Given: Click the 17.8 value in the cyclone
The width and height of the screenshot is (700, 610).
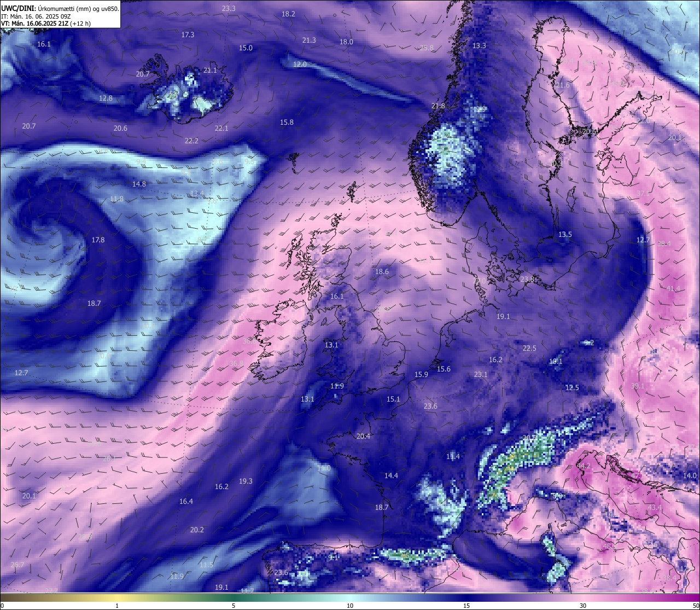Looking at the screenshot, I should coord(98,240).
